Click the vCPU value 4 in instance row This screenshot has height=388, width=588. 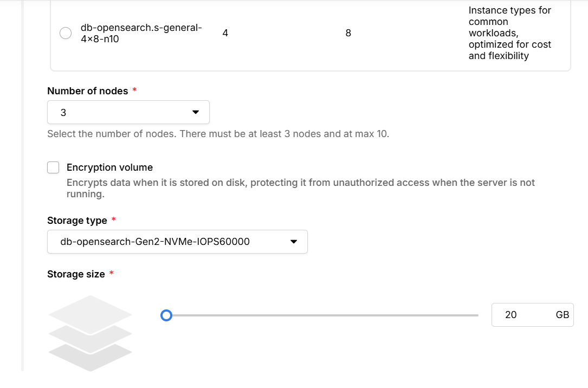[225, 33]
